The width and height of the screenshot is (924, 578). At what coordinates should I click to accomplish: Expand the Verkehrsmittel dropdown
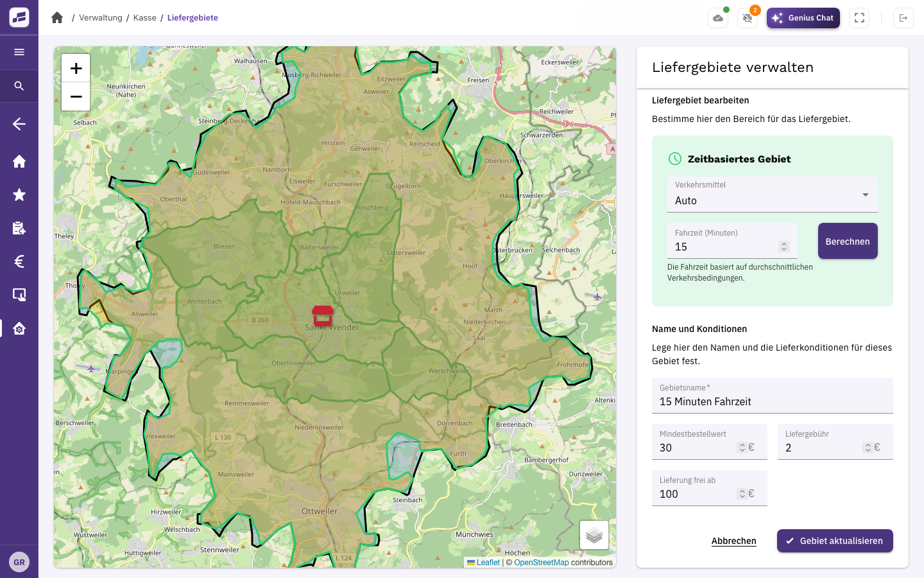[773, 195]
